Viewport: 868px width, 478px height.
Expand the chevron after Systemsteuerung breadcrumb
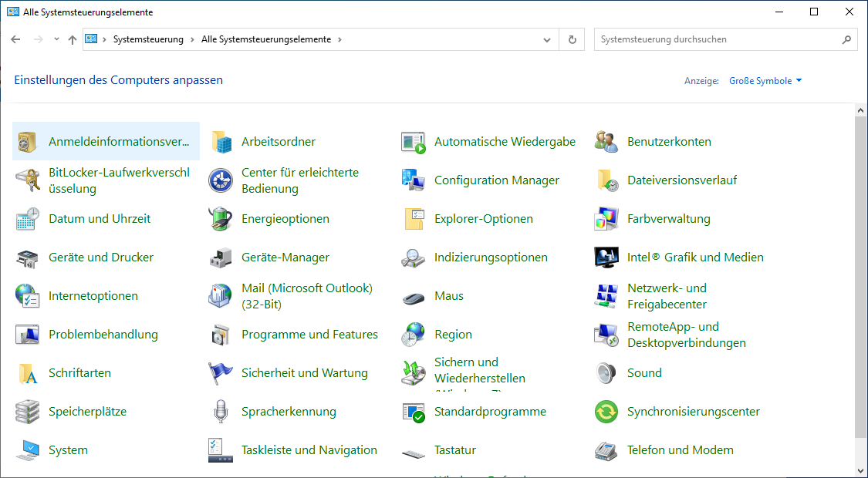192,39
